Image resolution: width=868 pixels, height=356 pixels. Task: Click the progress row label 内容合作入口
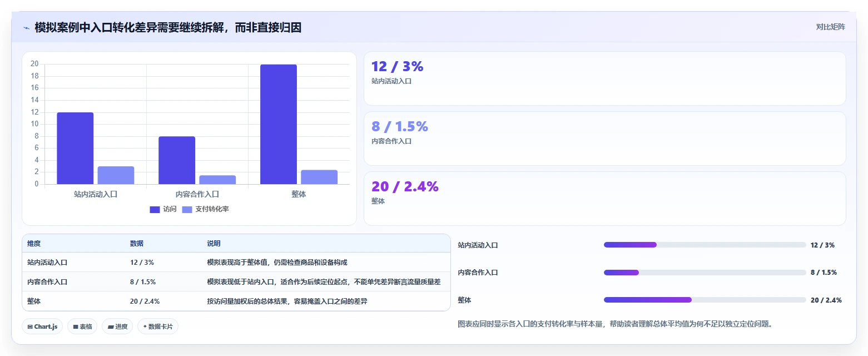pos(478,273)
